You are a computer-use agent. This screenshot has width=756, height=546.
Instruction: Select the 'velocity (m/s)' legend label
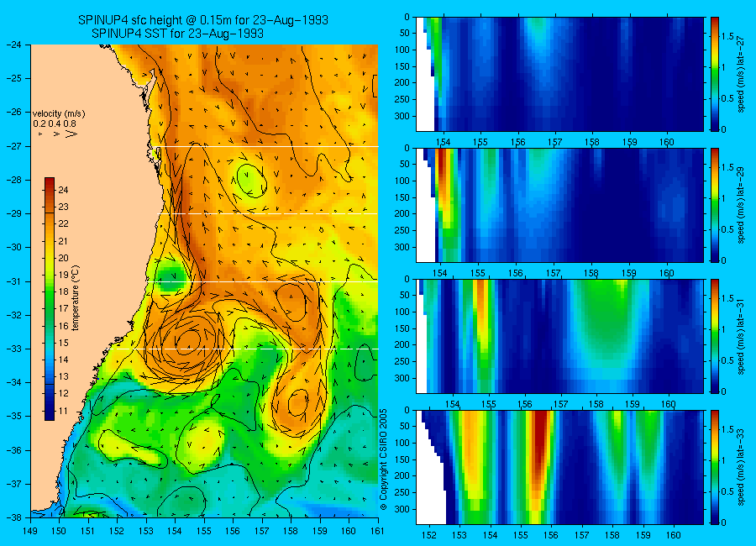(59, 114)
